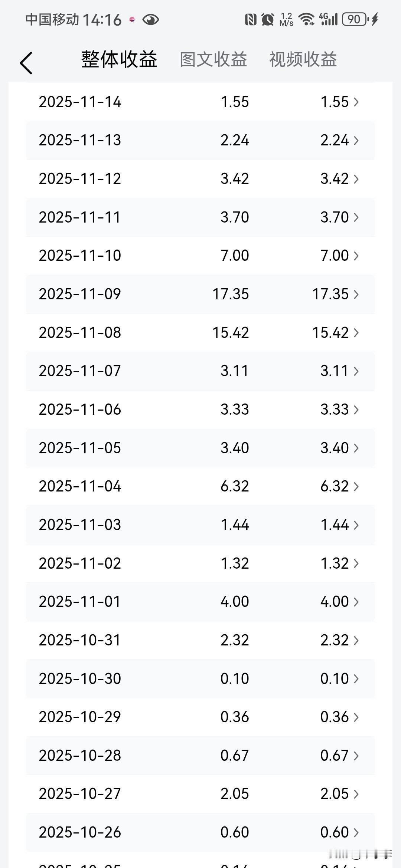Tap the Wi-Fi signal icon

[306, 19]
